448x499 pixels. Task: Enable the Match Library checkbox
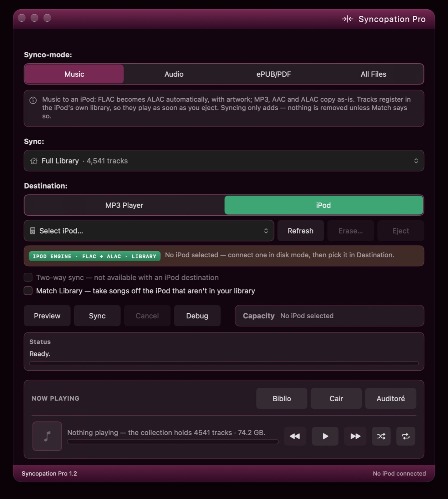point(28,291)
